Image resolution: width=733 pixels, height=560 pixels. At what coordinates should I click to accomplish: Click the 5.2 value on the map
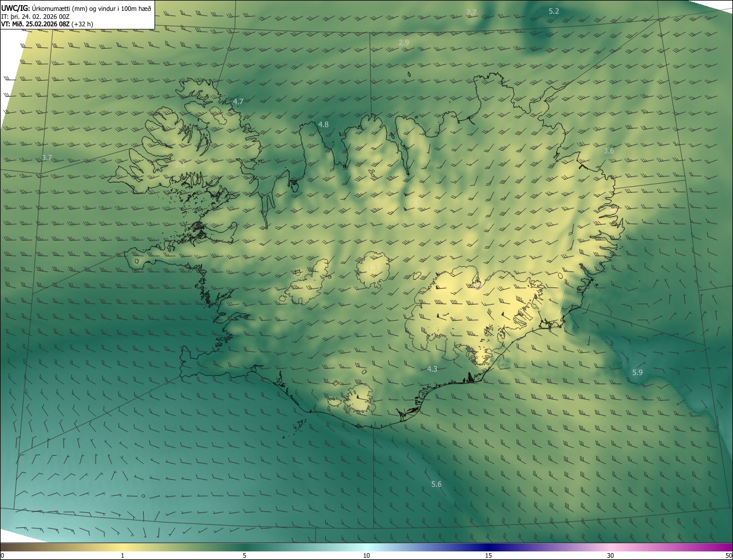click(554, 11)
